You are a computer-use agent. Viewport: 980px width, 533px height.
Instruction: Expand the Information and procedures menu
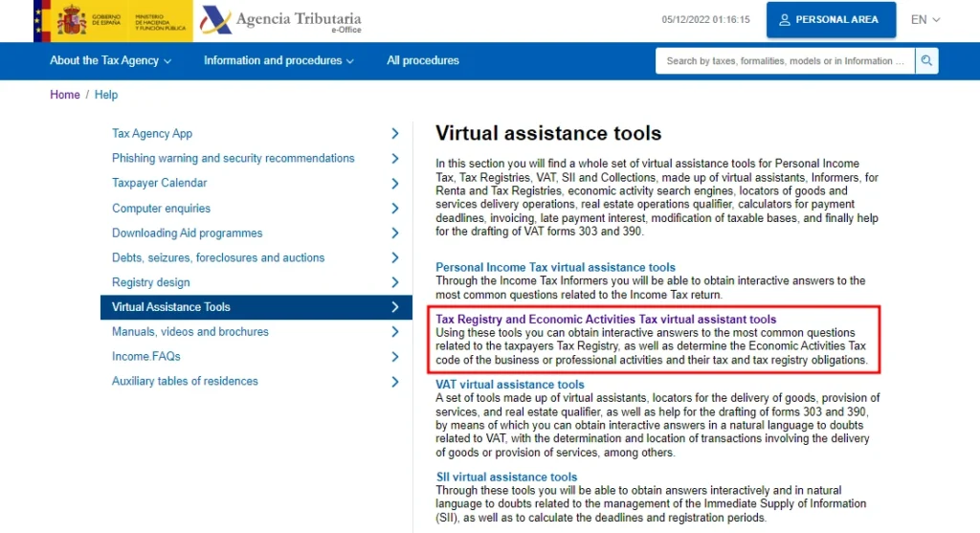(278, 60)
